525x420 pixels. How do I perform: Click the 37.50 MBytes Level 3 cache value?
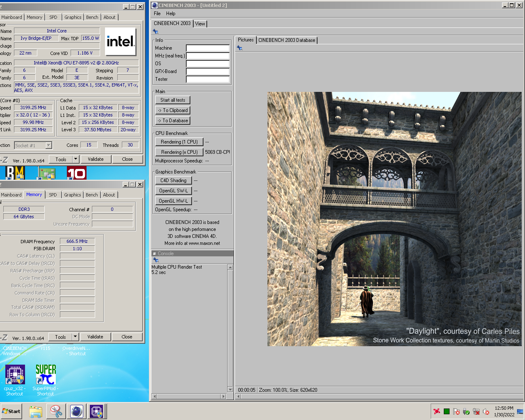point(98,130)
